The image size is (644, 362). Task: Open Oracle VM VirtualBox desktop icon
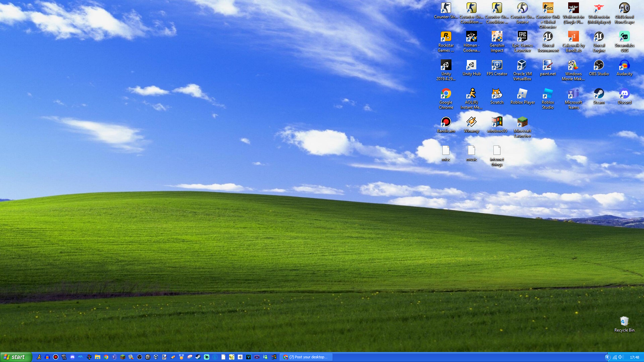522,70
